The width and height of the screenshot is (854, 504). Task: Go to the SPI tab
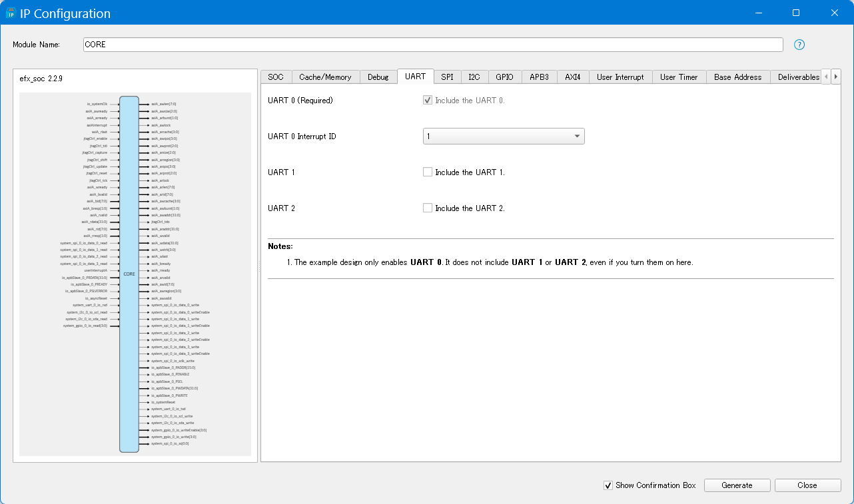[447, 77]
